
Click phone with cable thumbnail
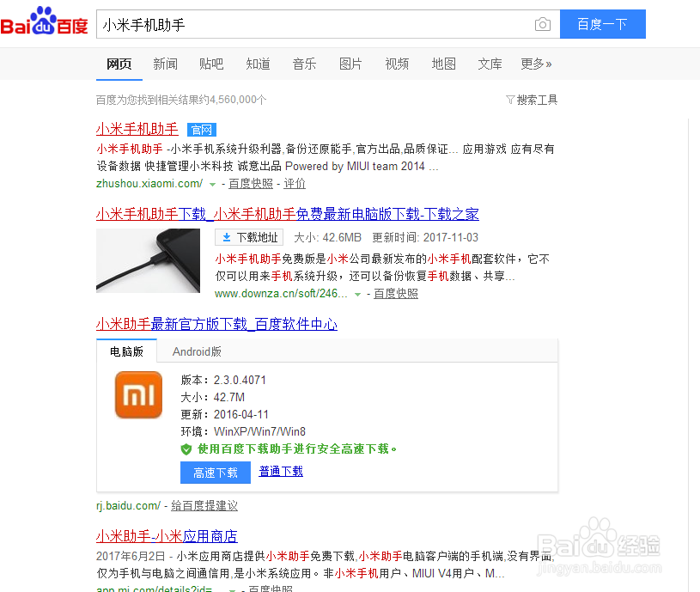click(x=149, y=260)
